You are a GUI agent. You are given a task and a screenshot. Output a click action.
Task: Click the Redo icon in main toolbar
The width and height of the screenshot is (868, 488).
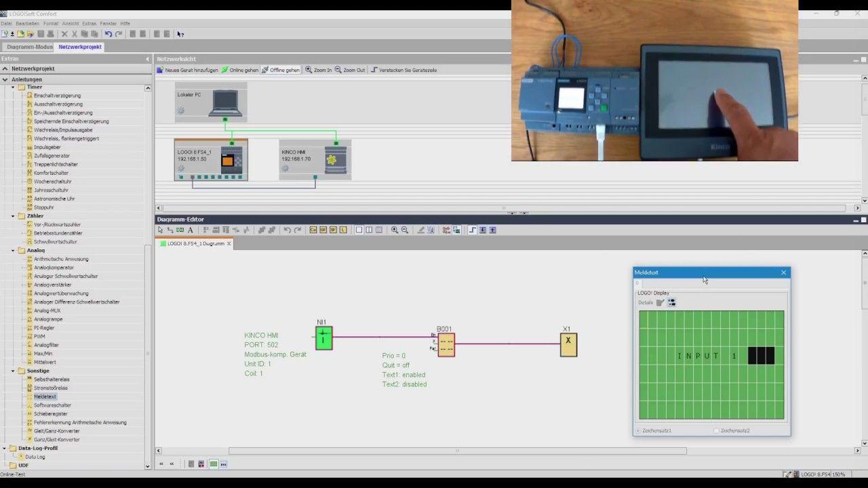tap(119, 34)
